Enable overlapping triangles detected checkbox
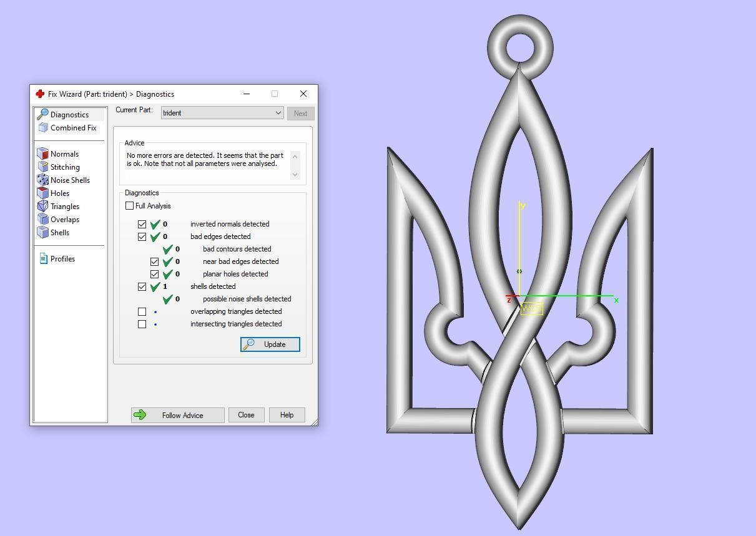This screenshot has height=536, width=756. click(x=142, y=311)
